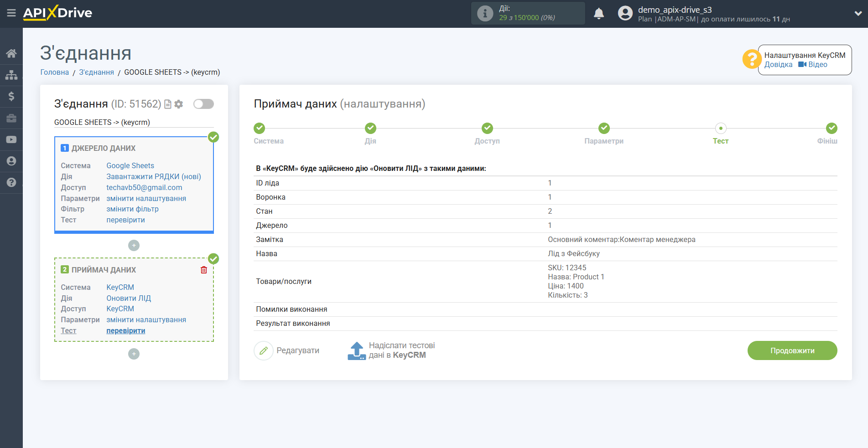This screenshot has height=448, width=868.
Task: Click the Результат виконання row
Action: click(x=546, y=324)
